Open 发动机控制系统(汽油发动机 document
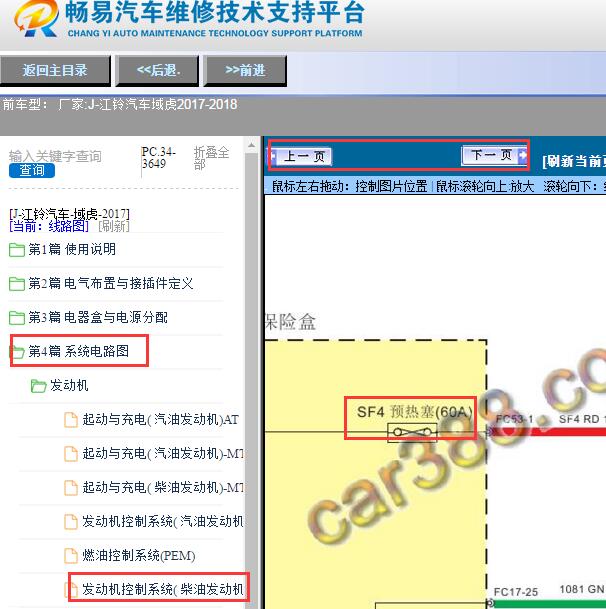606x609 pixels. (163, 521)
